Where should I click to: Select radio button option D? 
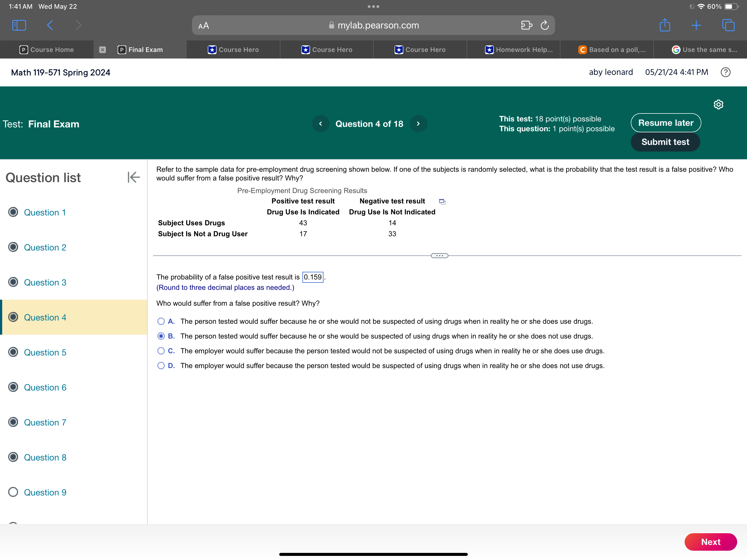point(162,365)
